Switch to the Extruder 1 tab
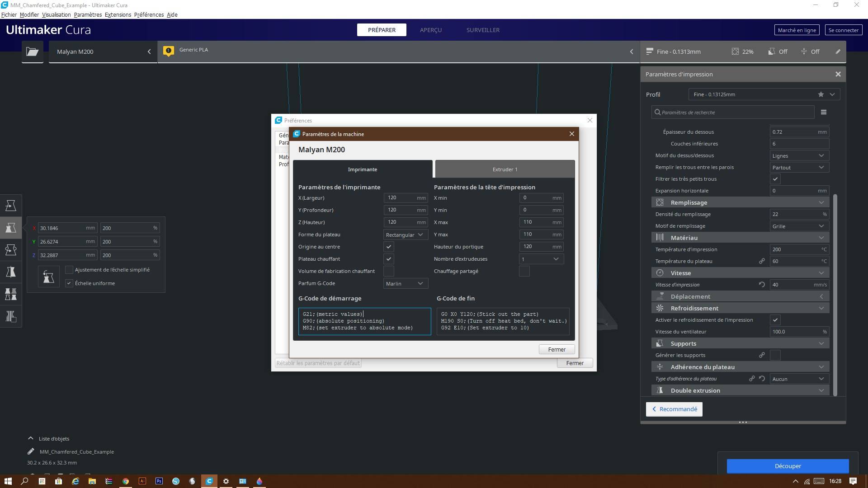 pos(505,169)
